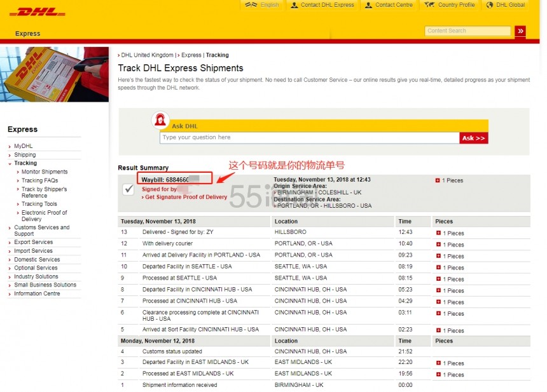Click the Ask DHL question input field
The image size is (547, 392).
tap(309, 138)
